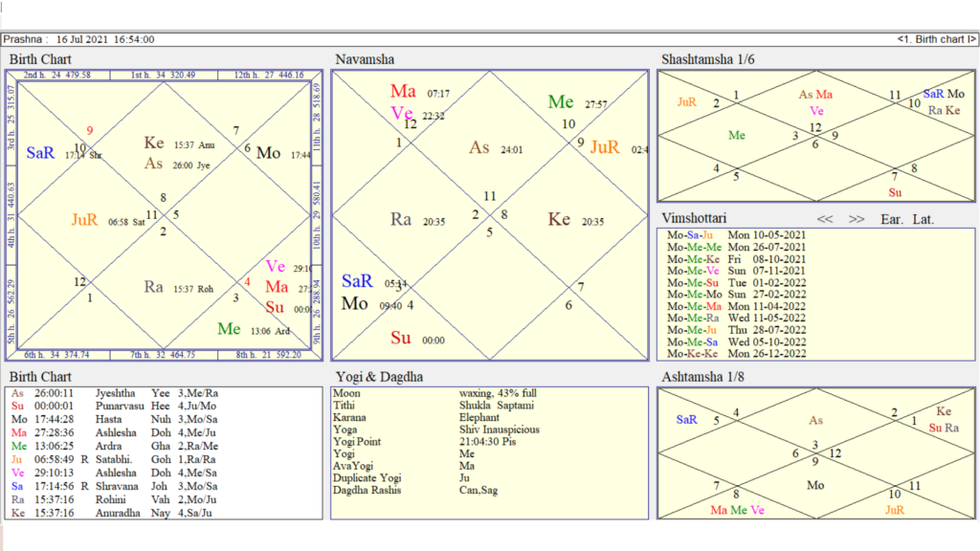Click the Duplicate Yogi 'Ju' row
The image size is (980, 551).
click(x=402, y=478)
